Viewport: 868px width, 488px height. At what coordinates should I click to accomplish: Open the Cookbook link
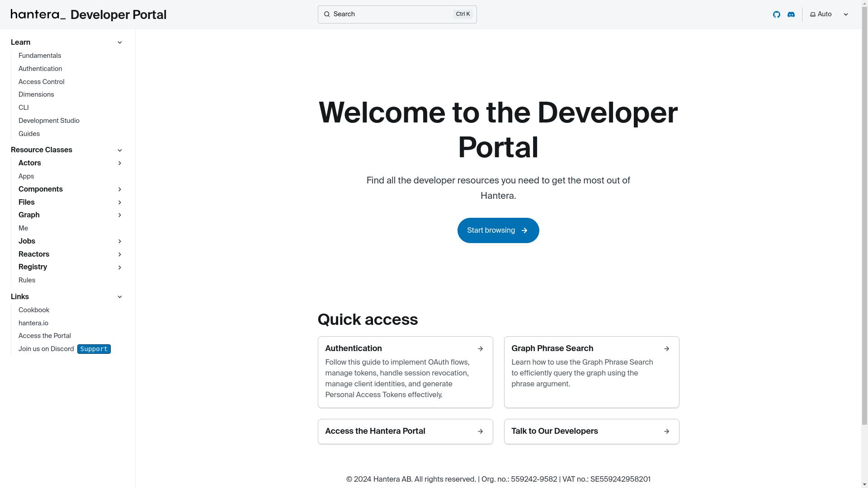point(34,310)
